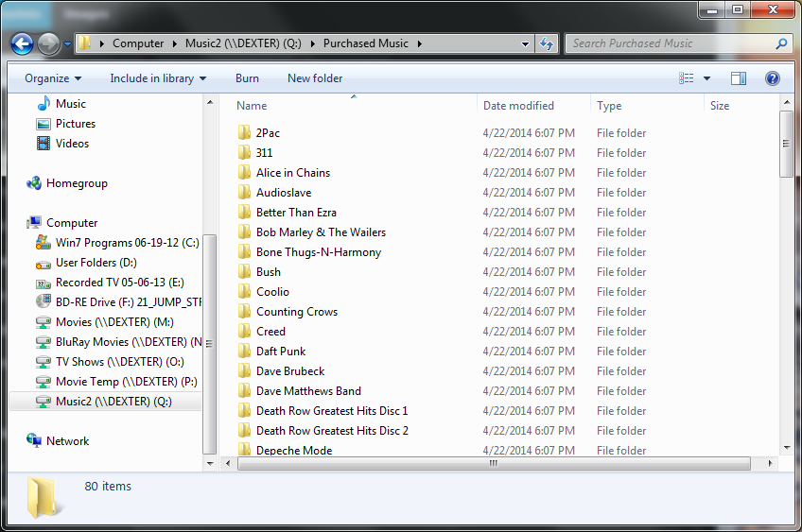The width and height of the screenshot is (802, 532).
Task: Select the Bob Marley & The Wailers folder icon
Action: 244,232
